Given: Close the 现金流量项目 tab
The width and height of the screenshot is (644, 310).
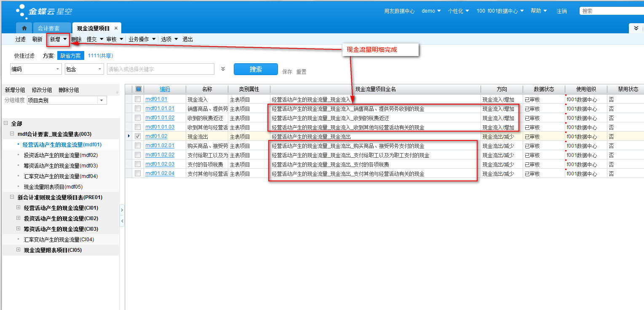Looking at the screenshot, I should (116, 28).
